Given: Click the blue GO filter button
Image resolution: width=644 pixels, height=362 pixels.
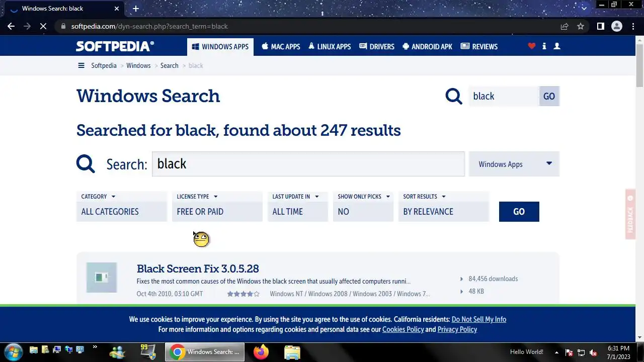Looking at the screenshot, I should coord(519,212).
